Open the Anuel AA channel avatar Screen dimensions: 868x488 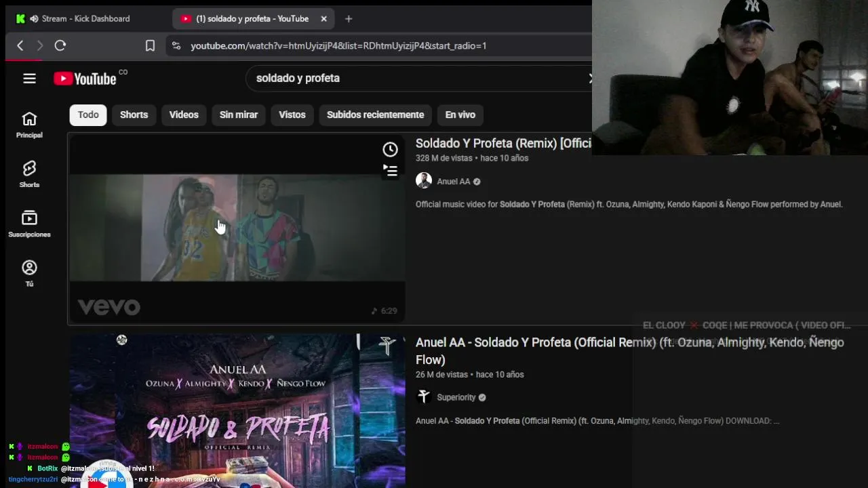(424, 180)
